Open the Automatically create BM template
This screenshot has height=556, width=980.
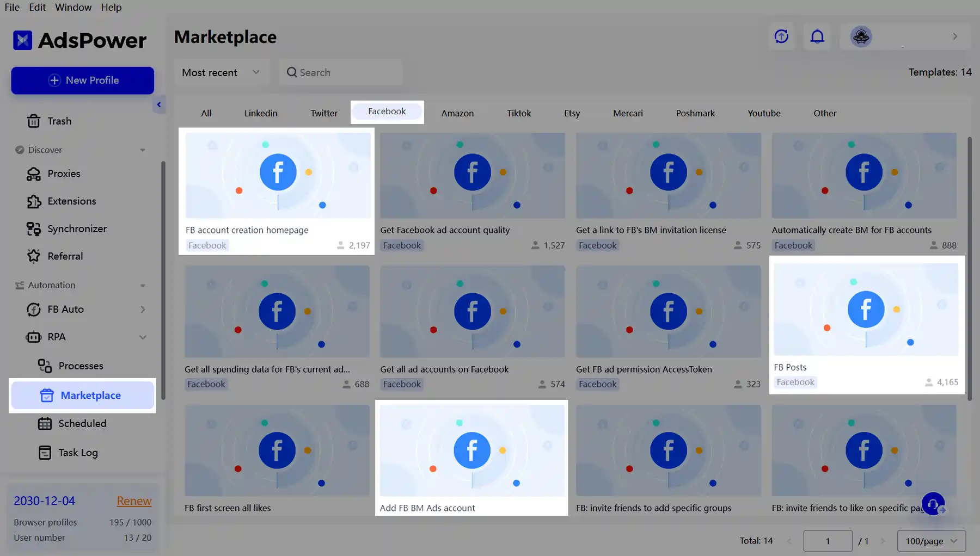pos(864,191)
